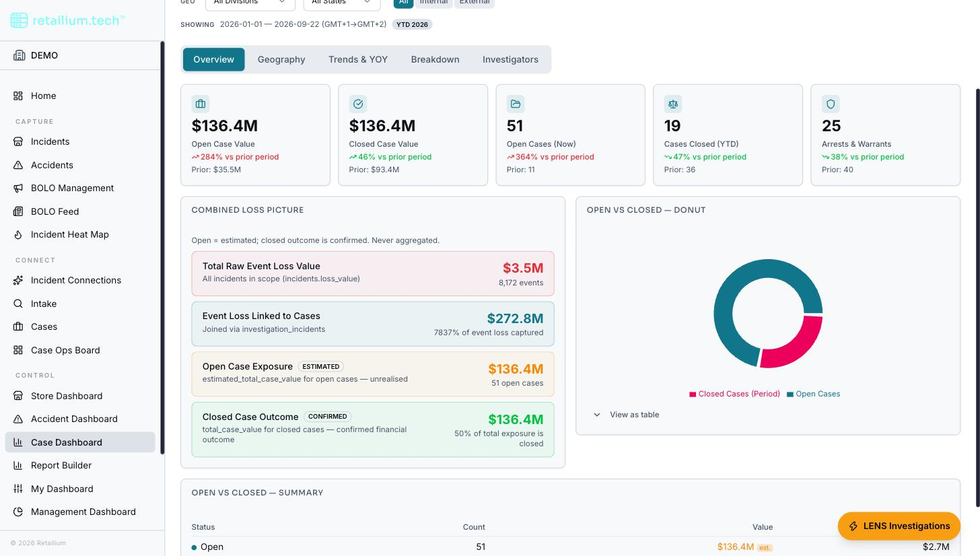Viewport: 980px width, 556px height.
Task: Open the Report Builder link
Action: 80,465
